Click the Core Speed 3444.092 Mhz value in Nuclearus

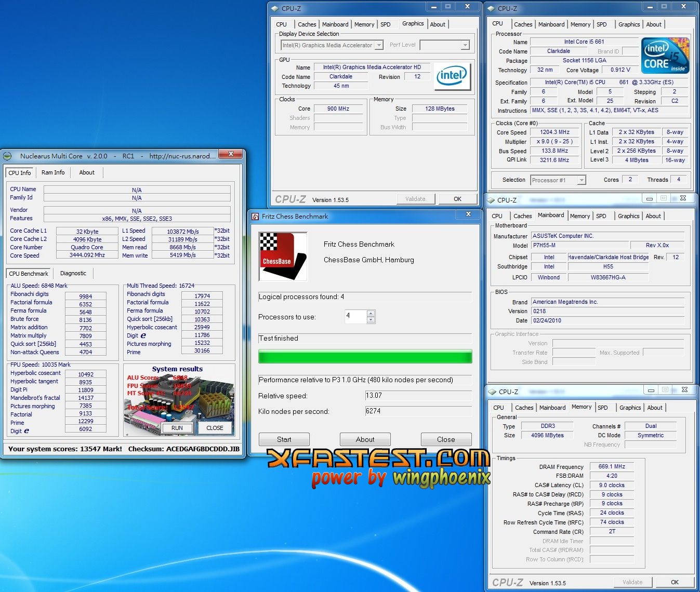click(87, 255)
